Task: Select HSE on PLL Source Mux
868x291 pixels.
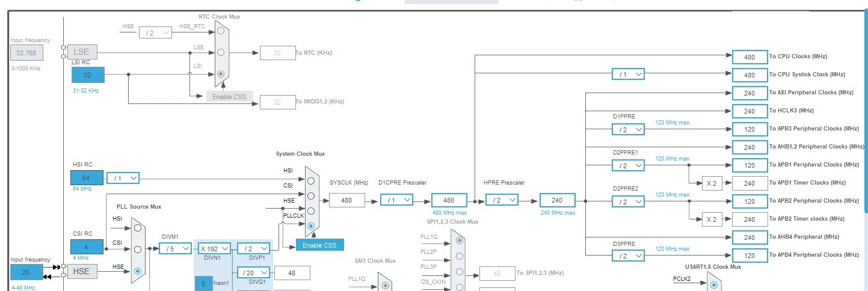Action: [138, 271]
